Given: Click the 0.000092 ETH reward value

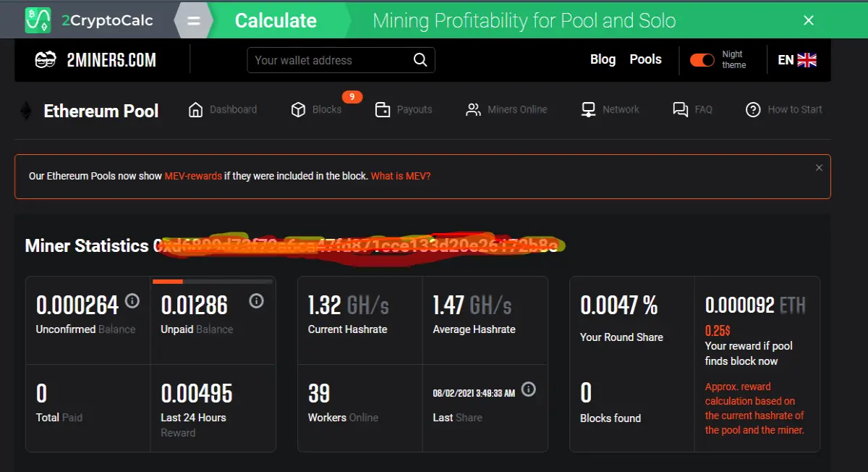Looking at the screenshot, I should pos(755,305).
